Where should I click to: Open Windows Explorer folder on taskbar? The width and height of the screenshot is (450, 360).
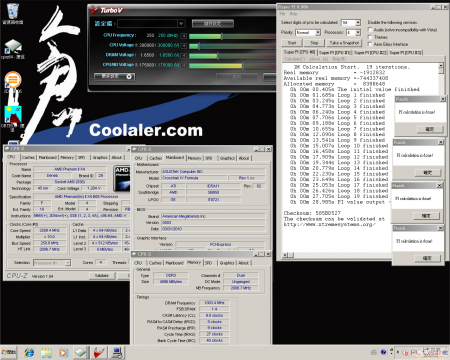coord(46,352)
